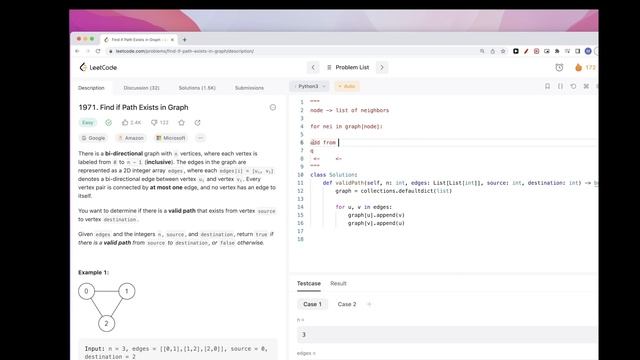Click the 'def validPath' code line
This screenshot has width=640, height=360.
pos(460,183)
